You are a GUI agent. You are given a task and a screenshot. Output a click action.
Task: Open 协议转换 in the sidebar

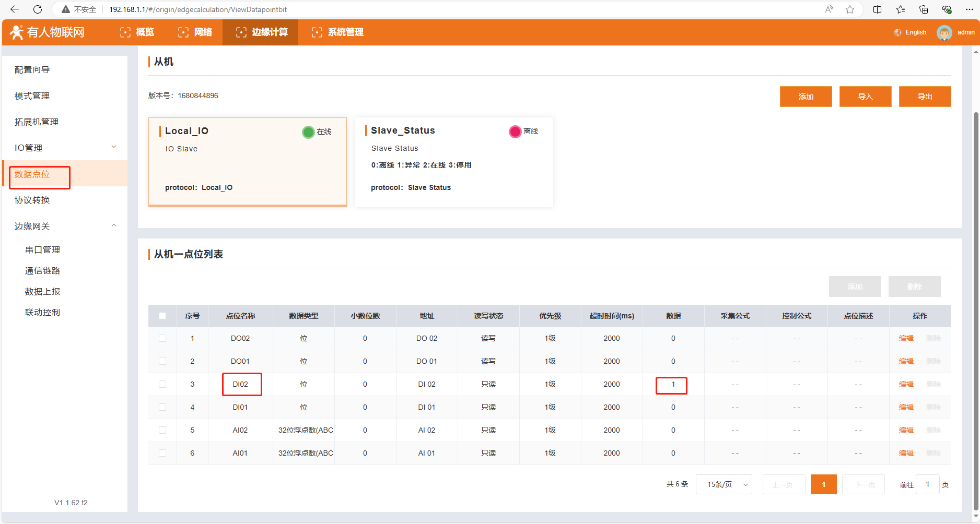click(x=32, y=200)
